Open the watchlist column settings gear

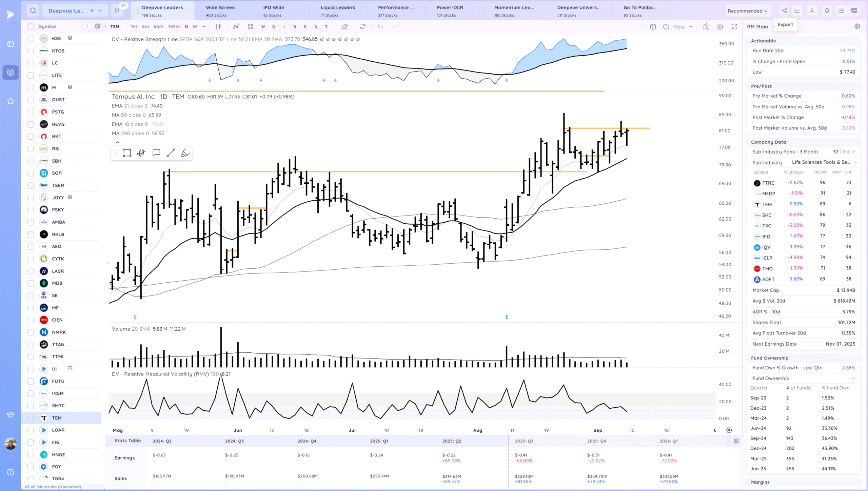[x=98, y=26]
